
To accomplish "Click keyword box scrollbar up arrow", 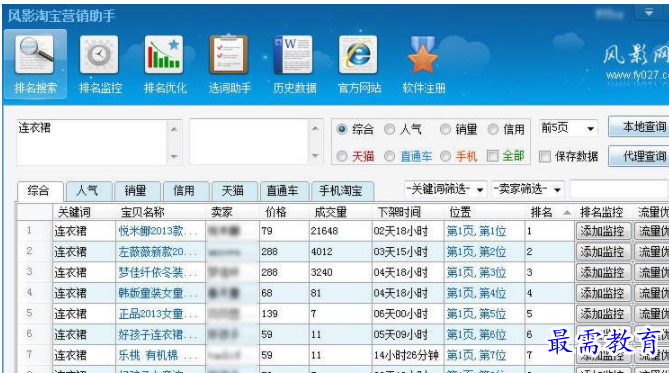I will pos(174,128).
